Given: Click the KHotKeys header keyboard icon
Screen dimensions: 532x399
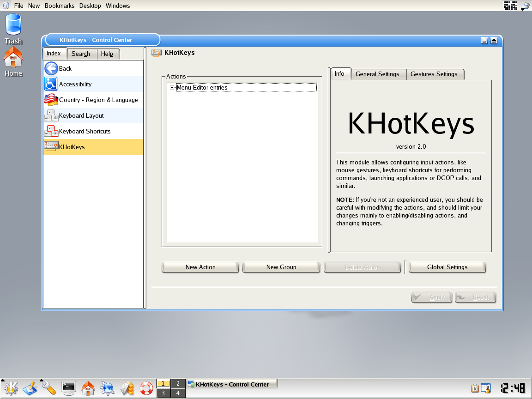Looking at the screenshot, I should tap(157, 53).
